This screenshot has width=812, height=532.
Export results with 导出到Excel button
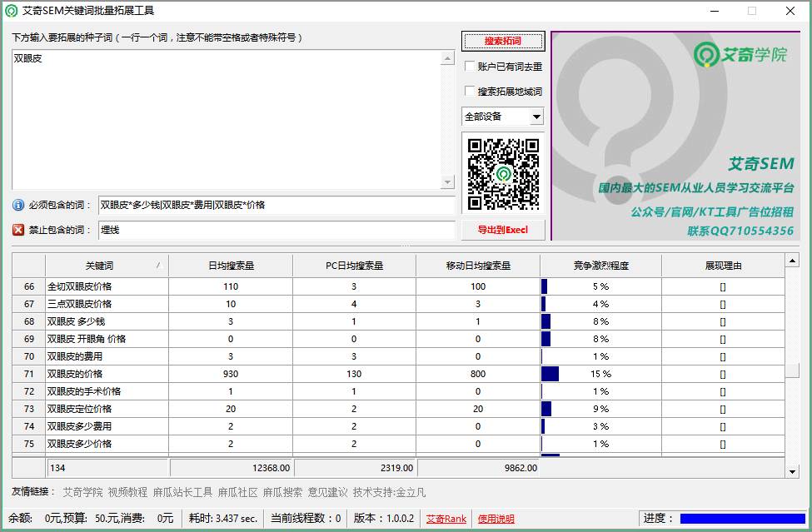[503, 230]
